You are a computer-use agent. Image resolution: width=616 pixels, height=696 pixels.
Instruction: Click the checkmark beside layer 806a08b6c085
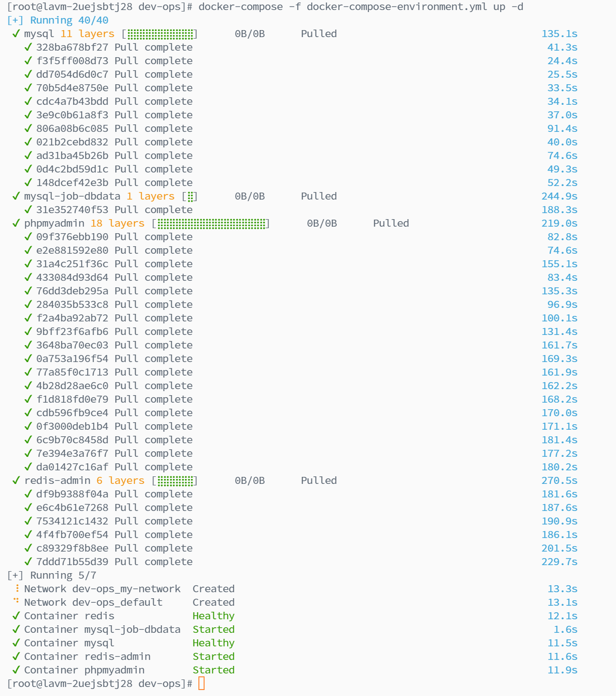tap(28, 129)
